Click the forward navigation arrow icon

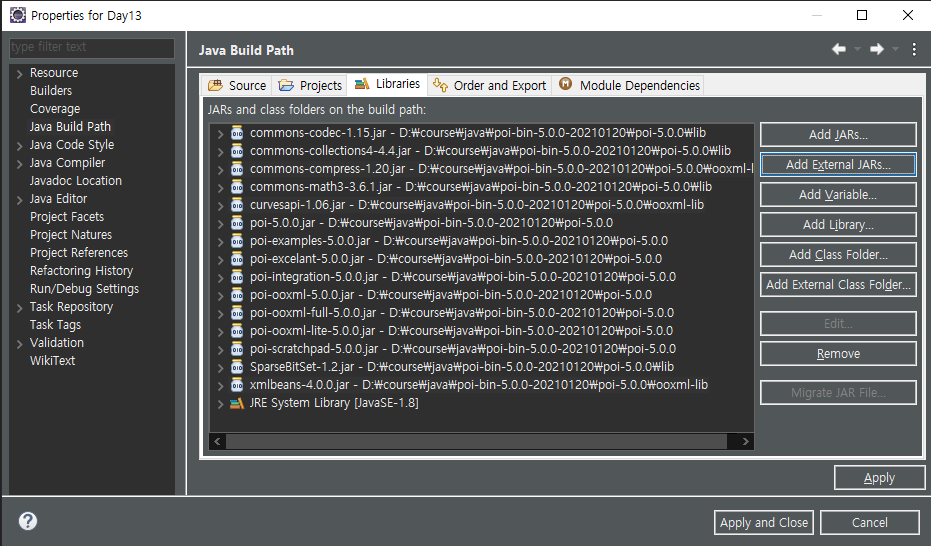click(x=877, y=49)
